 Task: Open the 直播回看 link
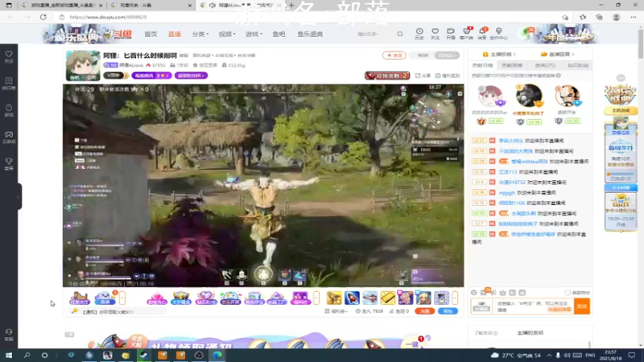click(558, 54)
